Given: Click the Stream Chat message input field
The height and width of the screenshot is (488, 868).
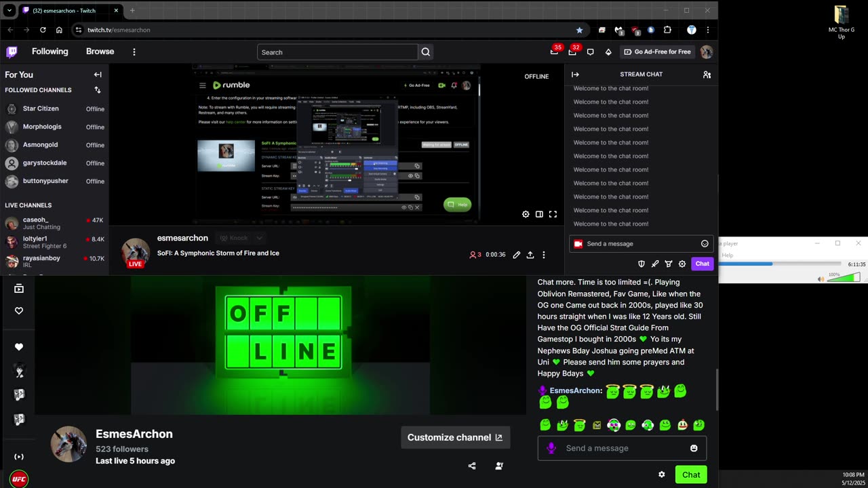Looking at the screenshot, I should coord(640,244).
